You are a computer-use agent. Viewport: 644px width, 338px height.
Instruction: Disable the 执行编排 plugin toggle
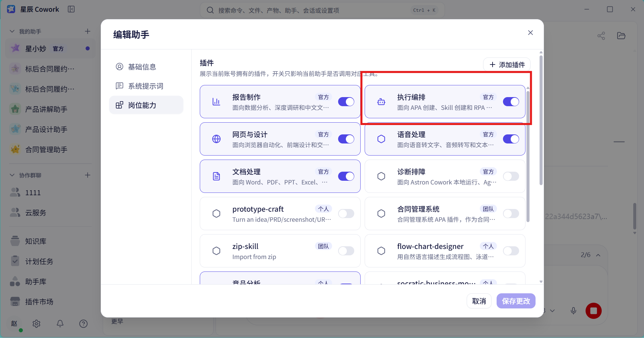tap(511, 101)
